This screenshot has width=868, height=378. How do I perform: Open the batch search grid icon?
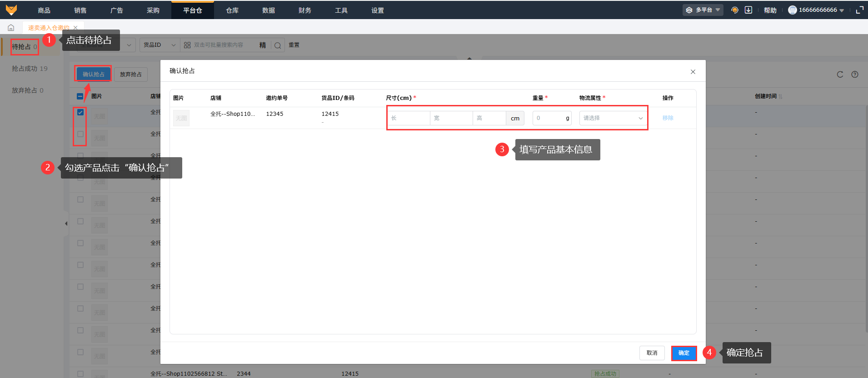(x=187, y=45)
